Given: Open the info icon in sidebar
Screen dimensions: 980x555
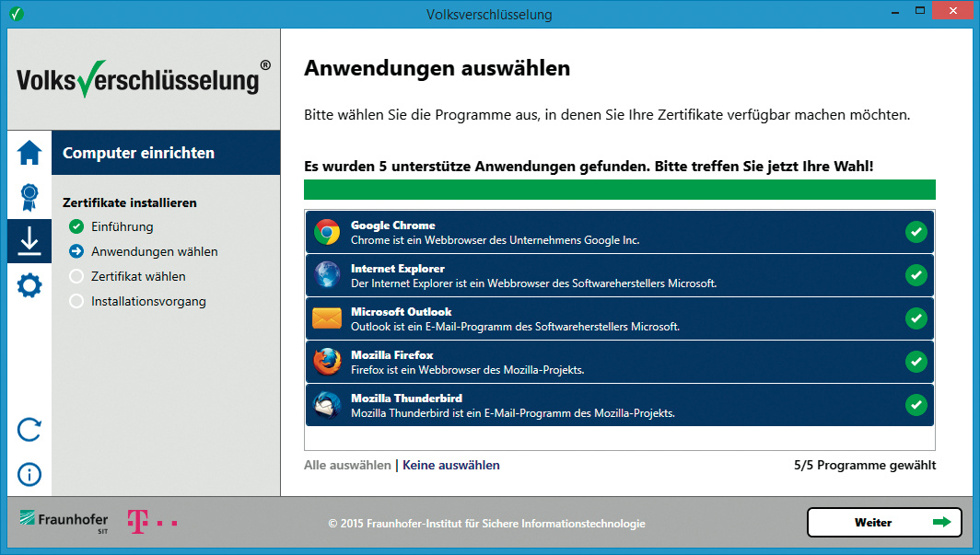Looking at the screenshot, I should coord(29,474).
